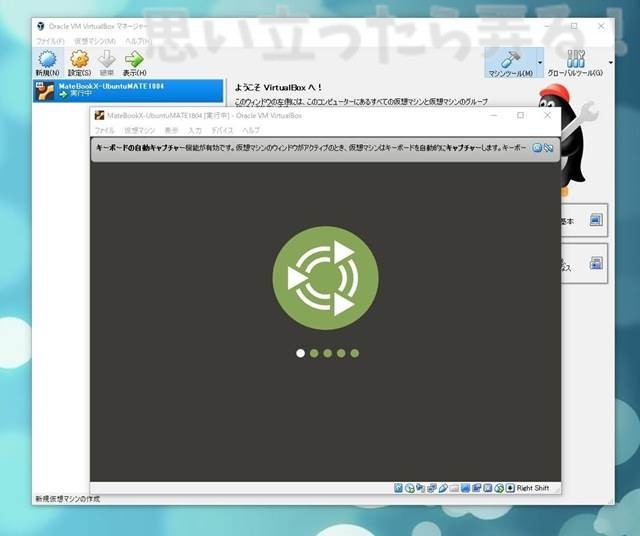This screenshot has width=640, height=536.
Task: Open 仮想マシン menu in the VM window
Action: click(140, 130)
